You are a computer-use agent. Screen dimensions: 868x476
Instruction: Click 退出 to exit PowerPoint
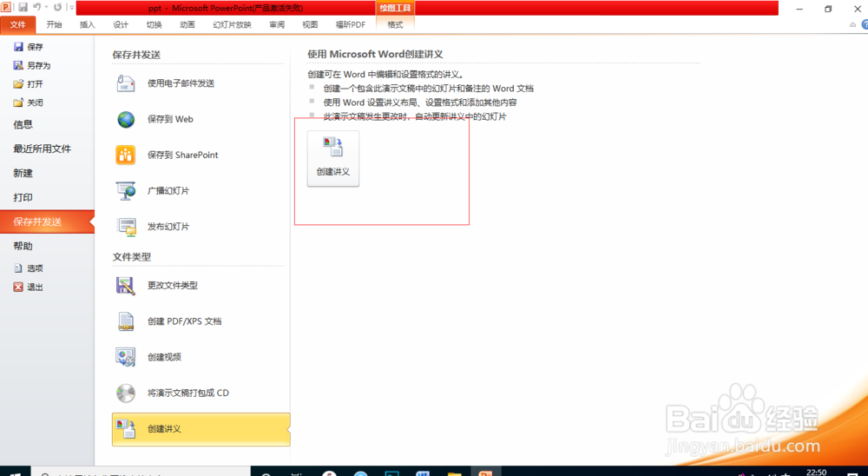[x=29, y=287]
